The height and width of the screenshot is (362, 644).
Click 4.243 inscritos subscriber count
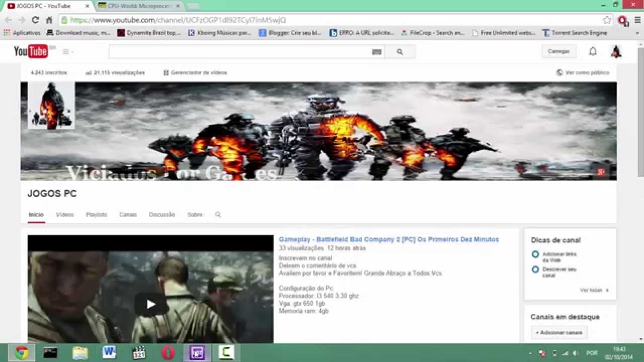tap(49, 73)
